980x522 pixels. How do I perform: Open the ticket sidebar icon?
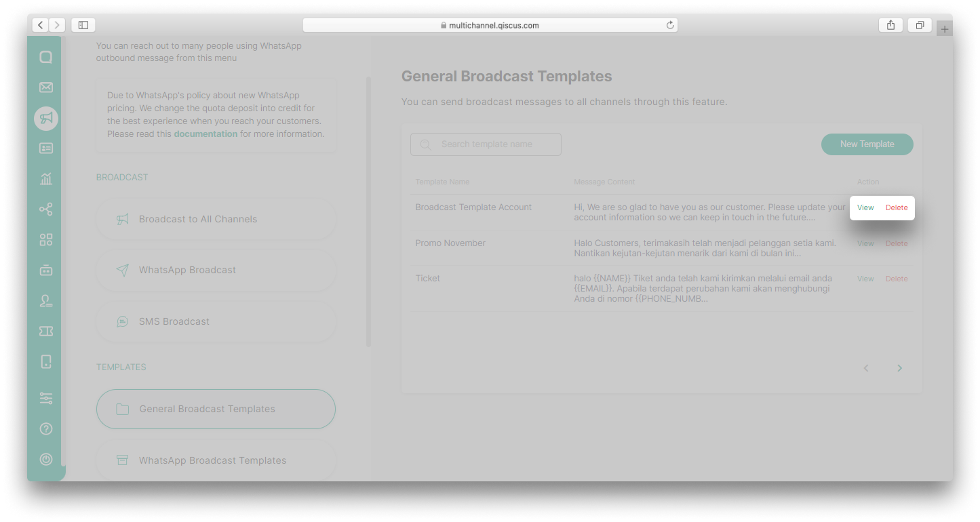click(x=46, y=331)
